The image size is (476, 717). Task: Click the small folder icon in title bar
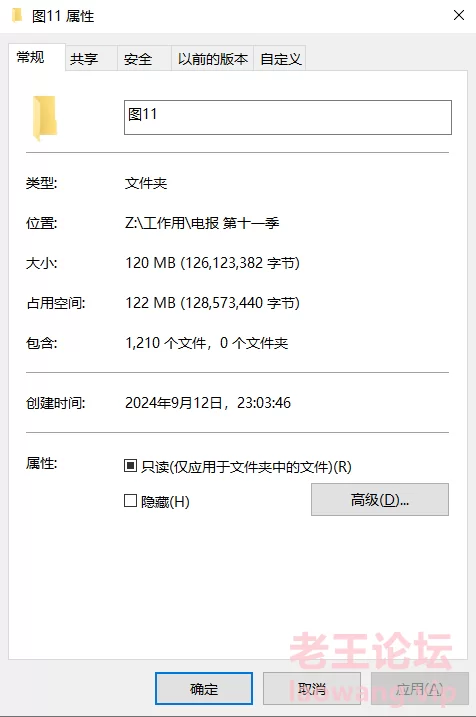pos(16,16)
